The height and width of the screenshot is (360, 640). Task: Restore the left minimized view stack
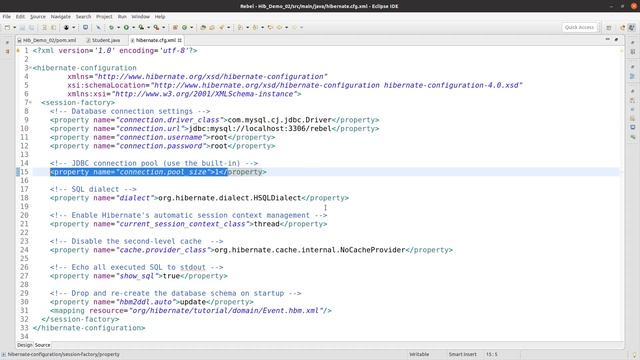[7, 42]
